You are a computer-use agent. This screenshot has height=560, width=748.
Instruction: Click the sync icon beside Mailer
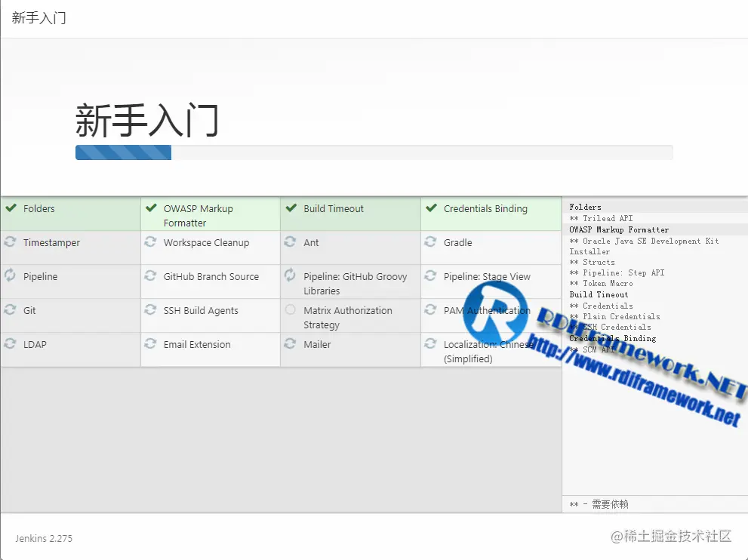(x=290, y=343)
